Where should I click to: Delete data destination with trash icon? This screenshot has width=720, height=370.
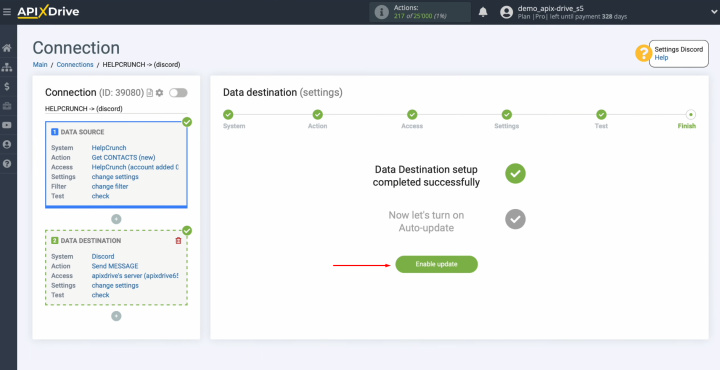point(179,241)
